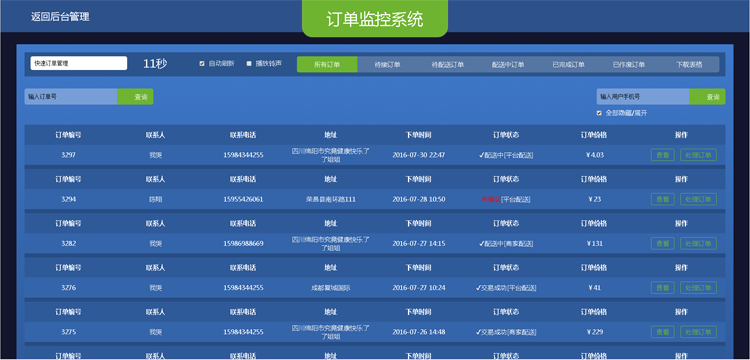Click 查询 button beside order number field
The height and width of the screenshot is (360, 750).
click(135, 97)
